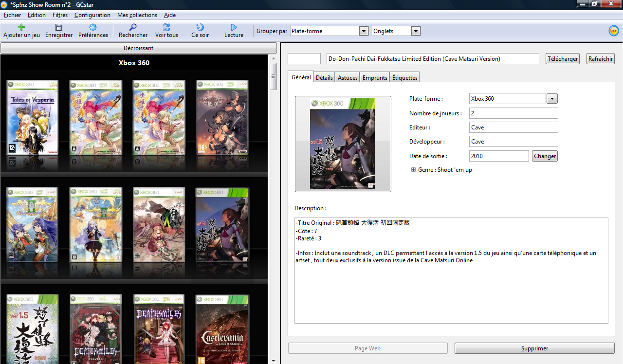Click the Page Web button
Image resolution: width=623 pixels, height=364 pixels.
tap(368, 348)
